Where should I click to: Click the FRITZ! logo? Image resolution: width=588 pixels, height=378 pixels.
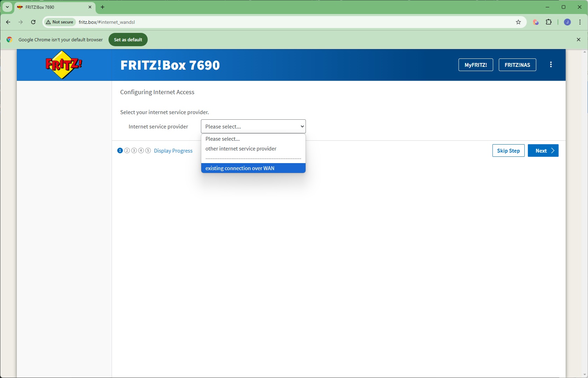[64, 65]
